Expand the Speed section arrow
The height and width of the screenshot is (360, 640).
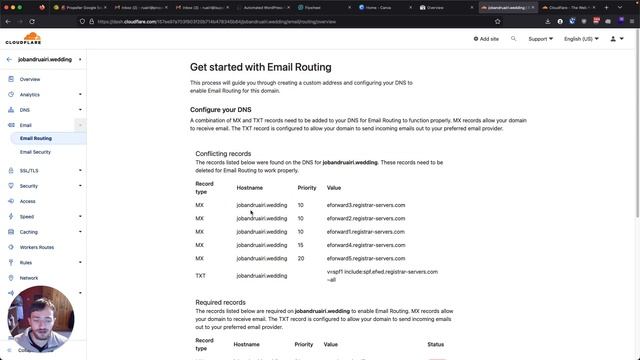(x=80, y=216)
